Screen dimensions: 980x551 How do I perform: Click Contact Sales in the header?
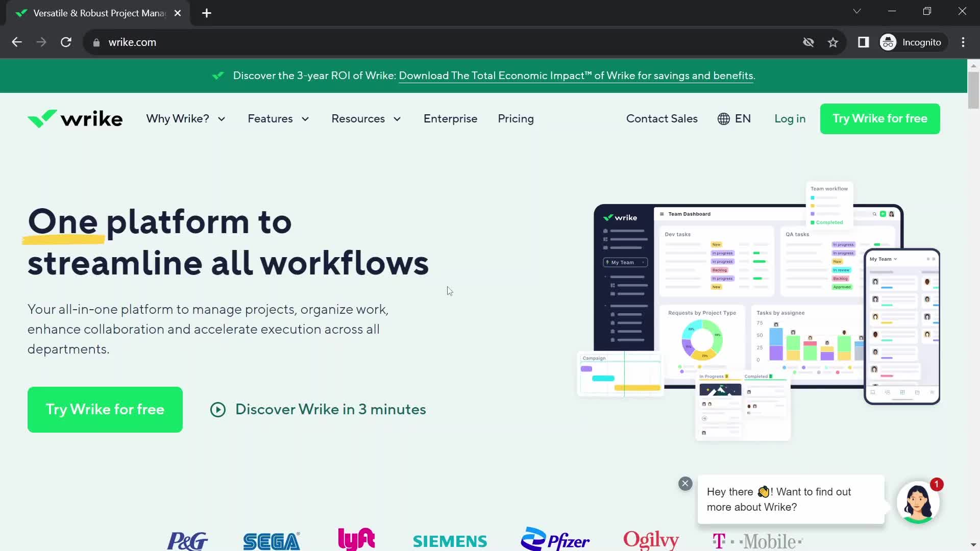pyautogui.click(x=661, y=119)
